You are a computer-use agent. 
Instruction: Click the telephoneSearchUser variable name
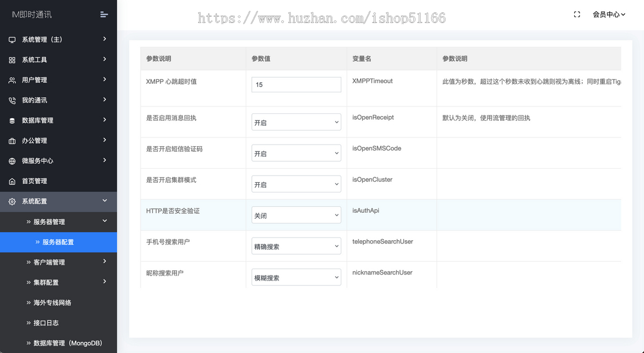[383, 242]
